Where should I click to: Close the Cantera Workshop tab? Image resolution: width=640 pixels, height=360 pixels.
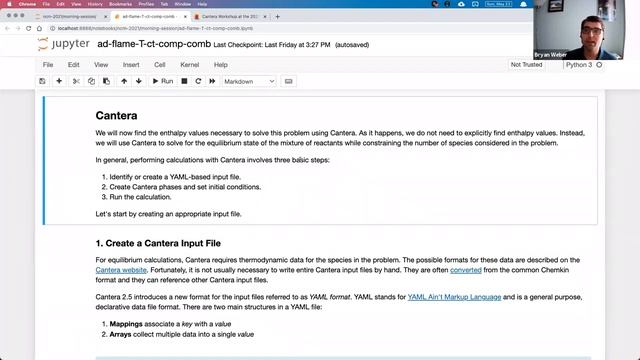pyautogui.click(x=265, y=17)
